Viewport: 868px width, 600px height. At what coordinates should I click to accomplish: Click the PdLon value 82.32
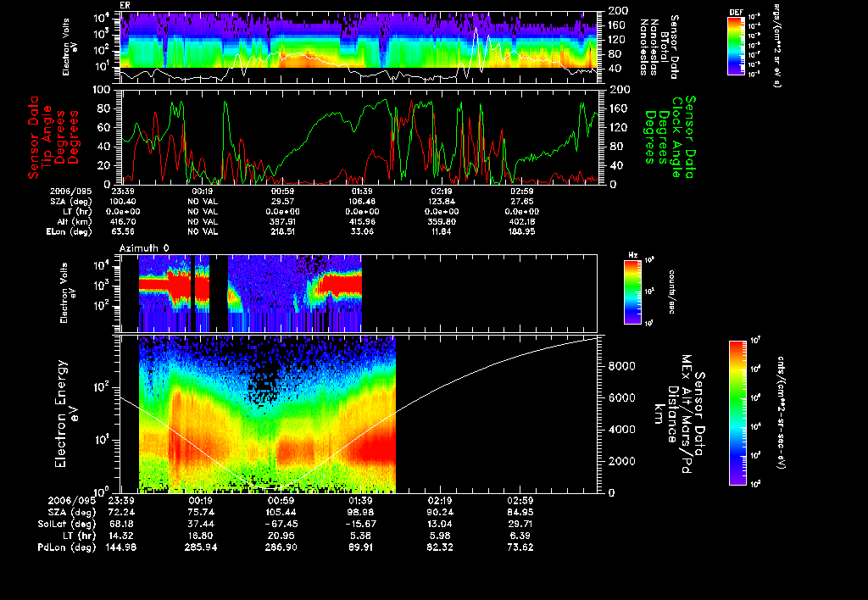[x=440, y=547]
